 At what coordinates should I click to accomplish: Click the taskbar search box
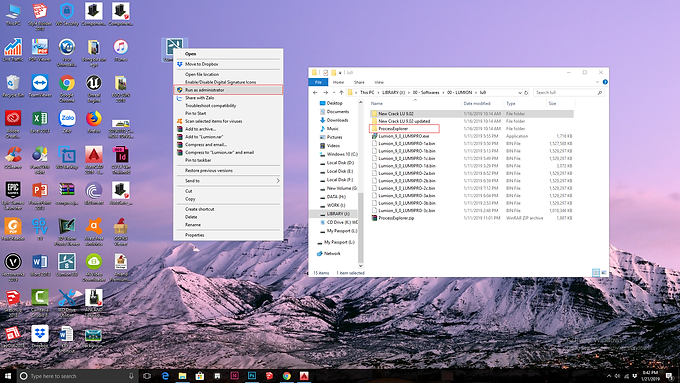tap(77, 376)
